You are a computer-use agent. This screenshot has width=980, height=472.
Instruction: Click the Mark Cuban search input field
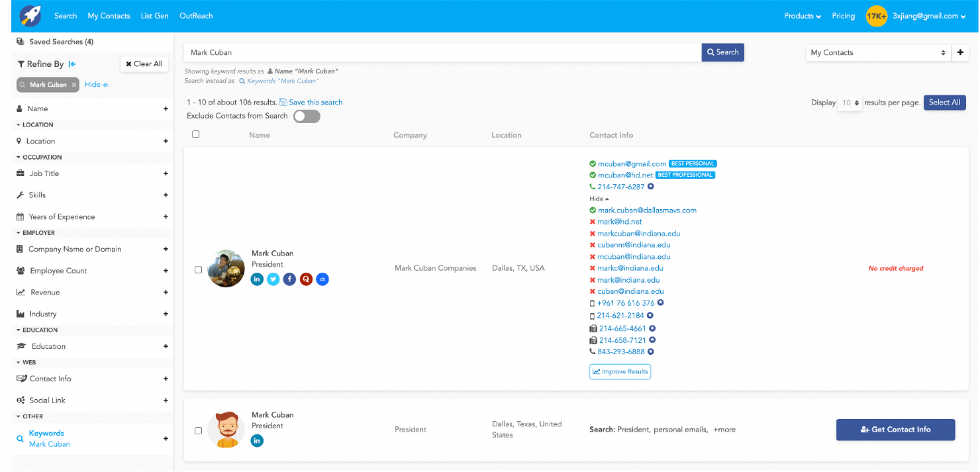[x=442, y=52]
